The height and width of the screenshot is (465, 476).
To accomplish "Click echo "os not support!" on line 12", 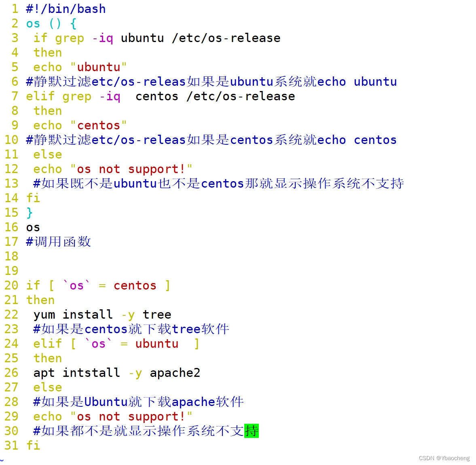I will [x=113, y=169].
